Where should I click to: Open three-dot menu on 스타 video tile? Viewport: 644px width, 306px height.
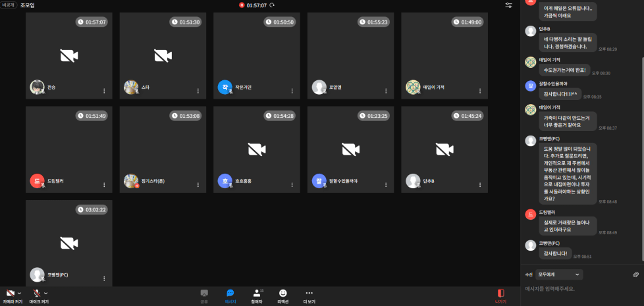point(198,91)
